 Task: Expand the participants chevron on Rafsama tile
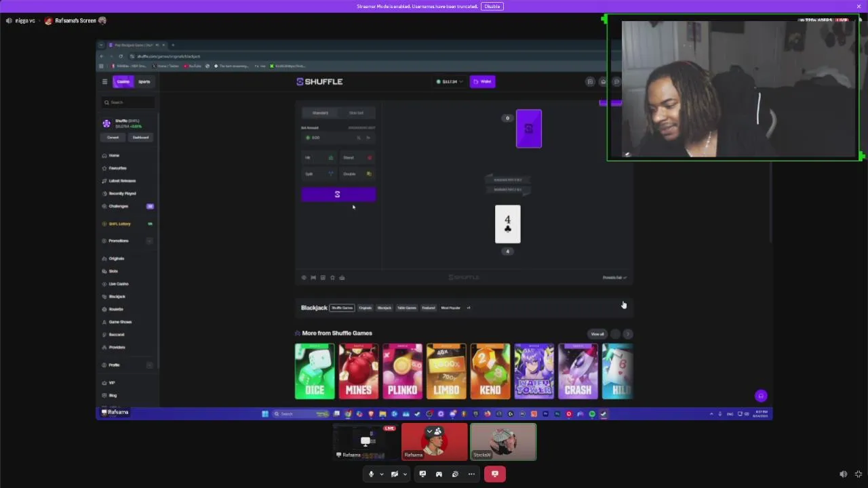click(x=429, y=431)
